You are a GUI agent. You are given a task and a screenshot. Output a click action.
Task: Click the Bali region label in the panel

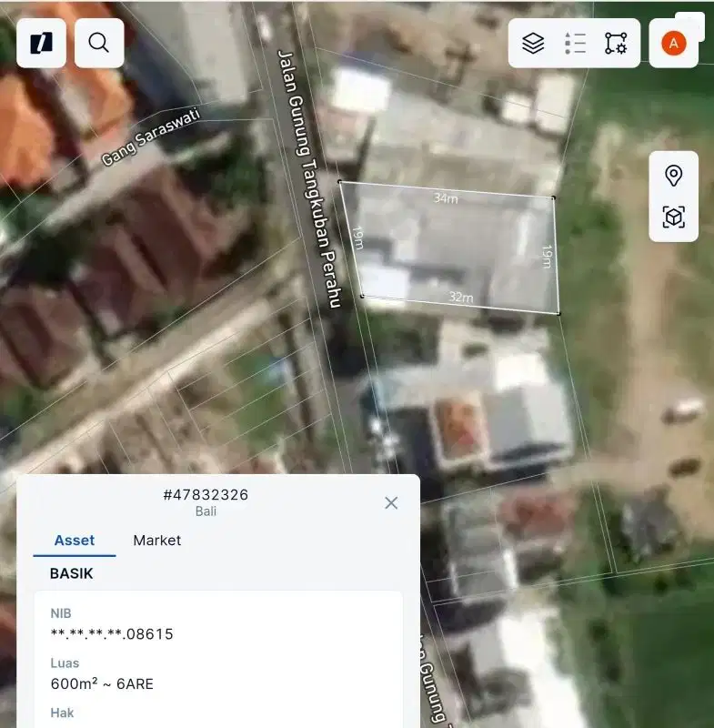click(x=206, y=511)
